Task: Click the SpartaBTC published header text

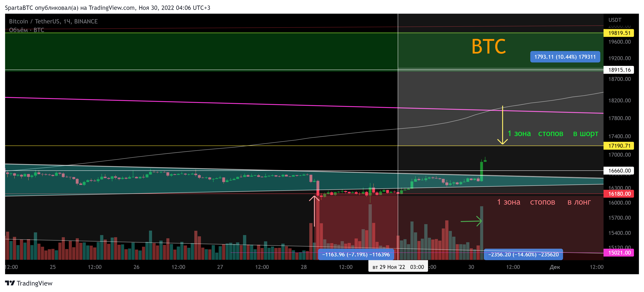Action: click(x=107, y=8)
